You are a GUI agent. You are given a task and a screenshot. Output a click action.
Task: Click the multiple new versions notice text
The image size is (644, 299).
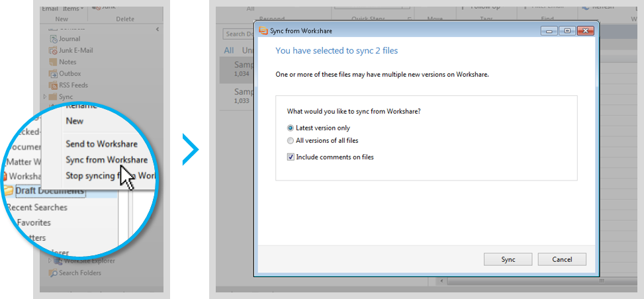pyautogui.click(x=382, y=75)
